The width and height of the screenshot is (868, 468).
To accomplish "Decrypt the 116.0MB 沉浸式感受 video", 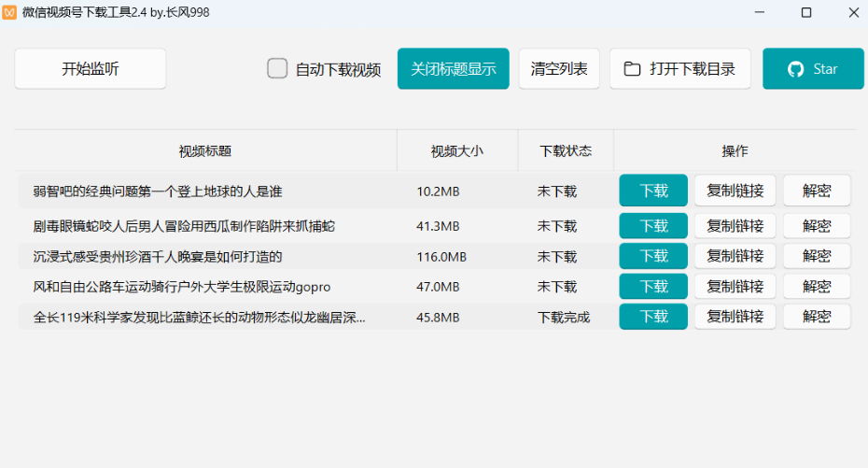I will coord(817,256).
